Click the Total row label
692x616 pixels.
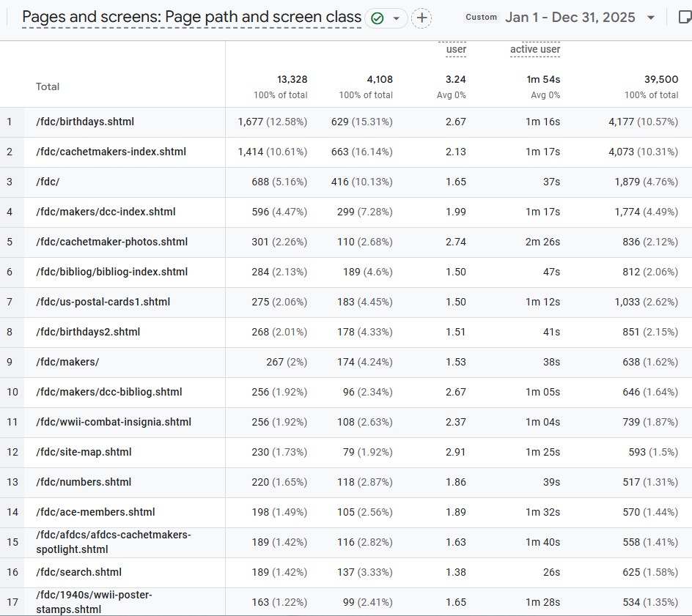(x=48, y=86)
